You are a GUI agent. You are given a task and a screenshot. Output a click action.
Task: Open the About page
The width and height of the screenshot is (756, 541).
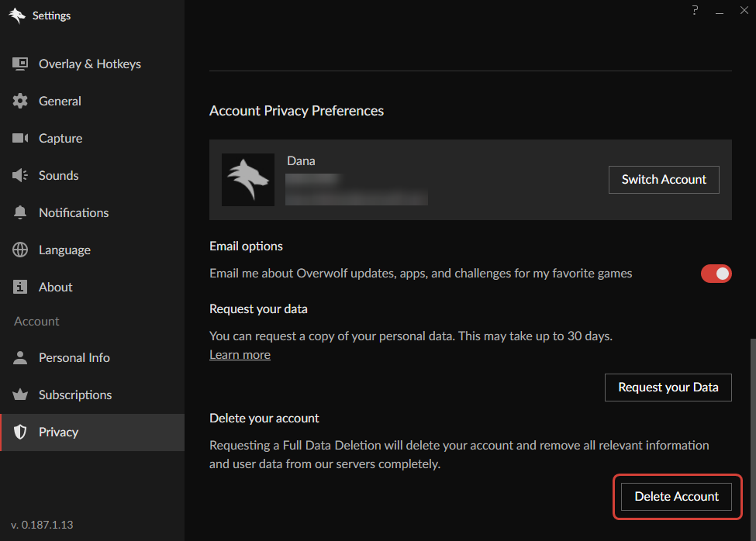(x=92, y=287)
